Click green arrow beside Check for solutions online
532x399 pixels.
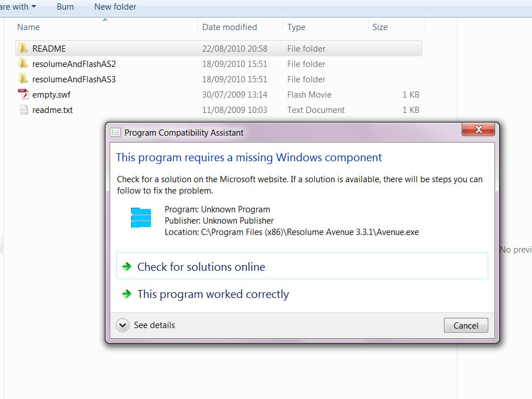click(x=127, y=267)
